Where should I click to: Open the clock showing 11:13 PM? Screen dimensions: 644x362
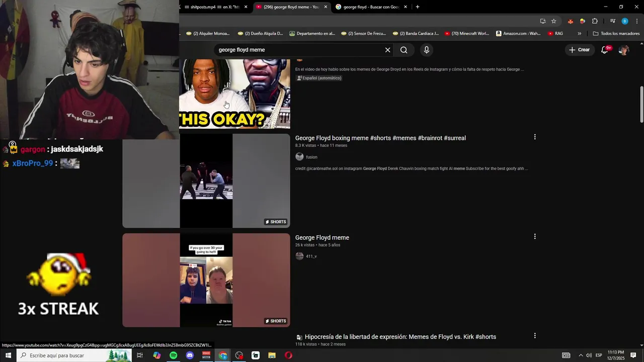[616, 355]
